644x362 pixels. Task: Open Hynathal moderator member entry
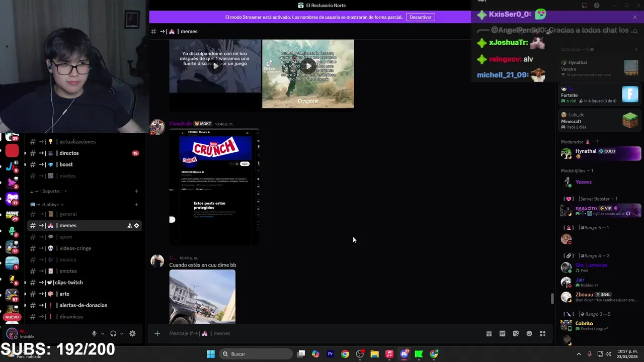[601, 153]
